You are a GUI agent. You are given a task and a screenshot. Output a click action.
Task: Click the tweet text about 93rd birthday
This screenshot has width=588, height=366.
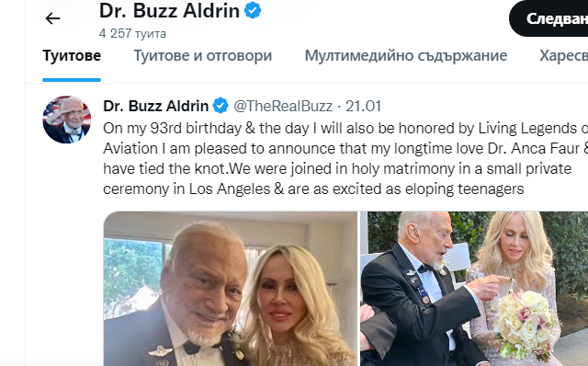click(345, 129)
